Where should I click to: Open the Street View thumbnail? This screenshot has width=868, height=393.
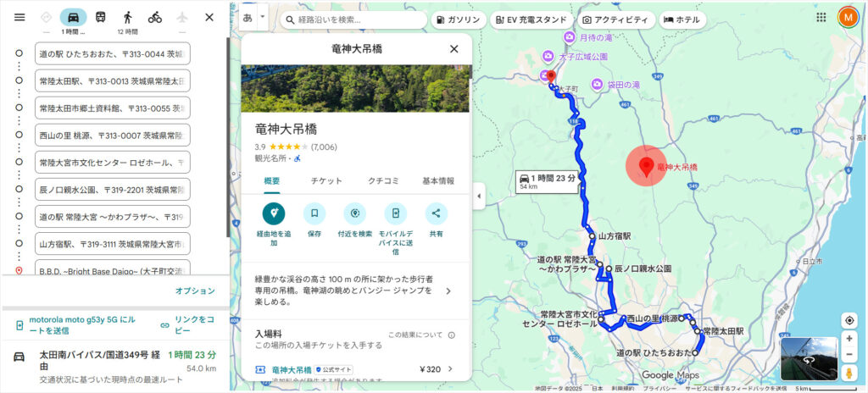[809, 358]
